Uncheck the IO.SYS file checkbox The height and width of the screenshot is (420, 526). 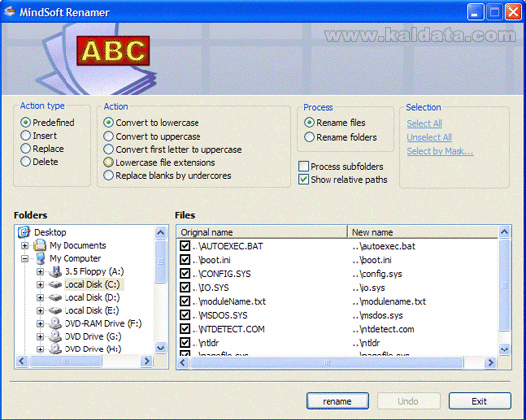(x=185, y=287)
